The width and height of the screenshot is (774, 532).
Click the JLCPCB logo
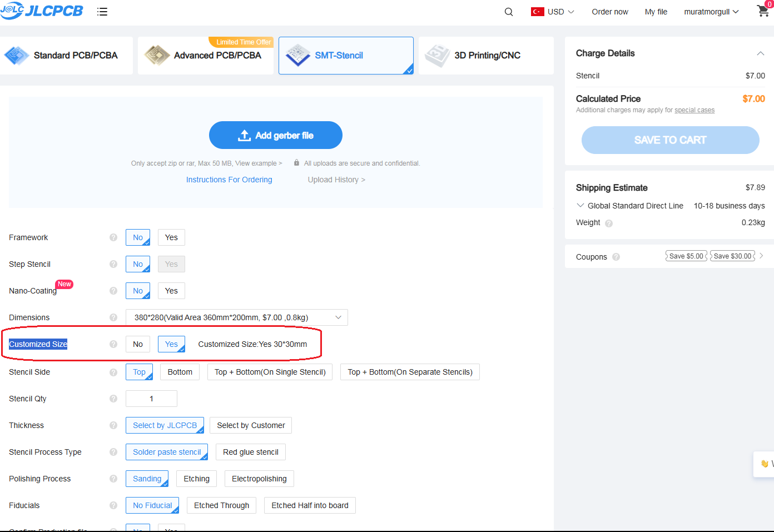(42, 11)
